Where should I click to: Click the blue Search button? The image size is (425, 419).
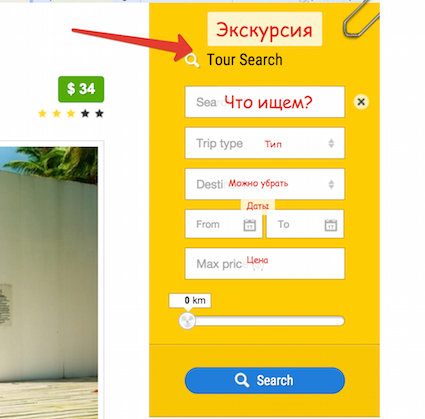(x=265, y=380)
